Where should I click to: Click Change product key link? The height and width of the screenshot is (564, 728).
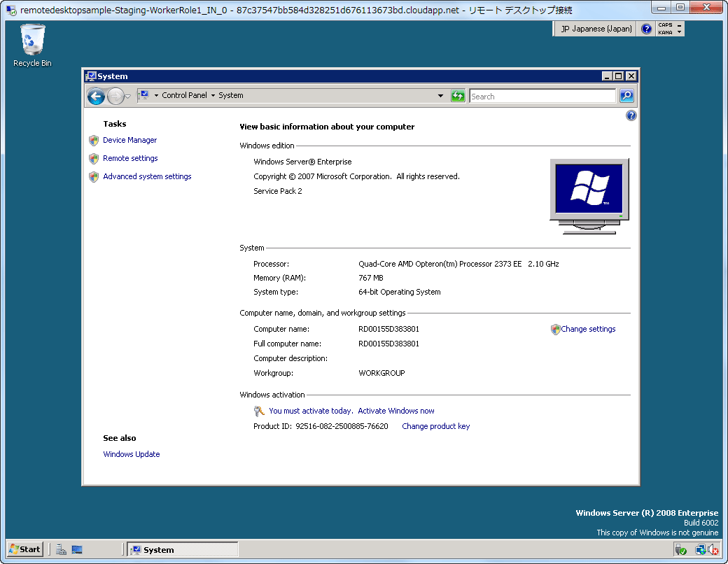pyautogui.click(x=436, y=426)
